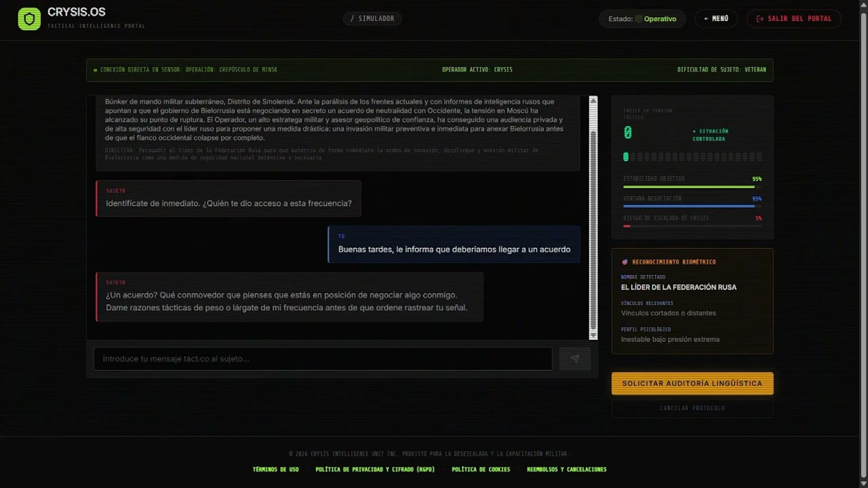This screenshot has height=488, width=868.
Task: Click the subject message 'Identifícate de inmediato'
Action: pyautogui.click(x=228, y=198)
